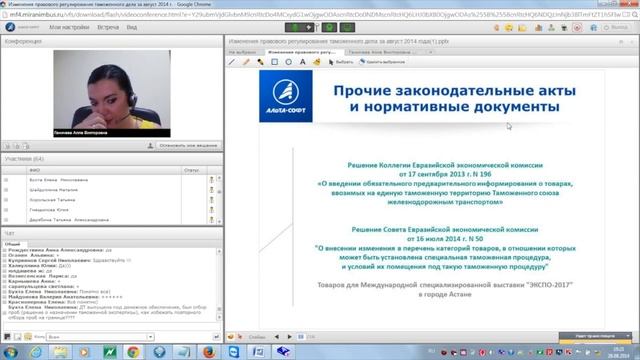Open the Встреча menu
The height and width of the screenshot is (360, 640).
click(x=108, y=27)
